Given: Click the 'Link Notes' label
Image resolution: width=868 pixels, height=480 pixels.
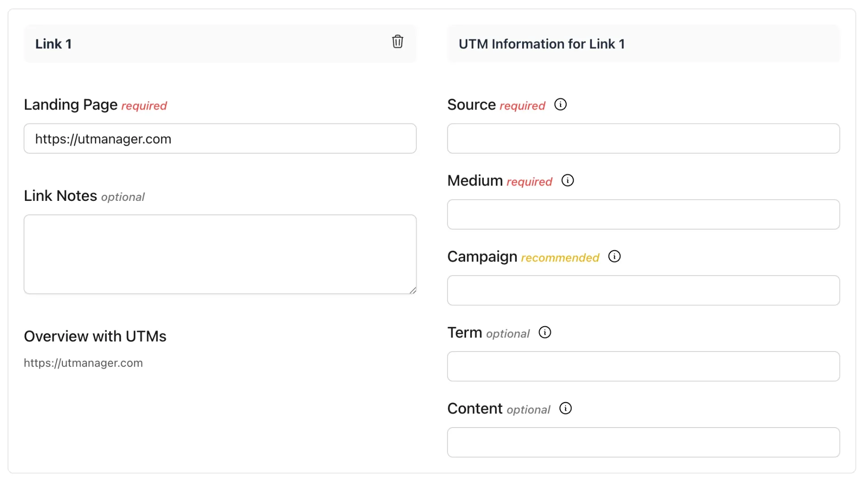Looking at the screenshot, I should 60,196.
